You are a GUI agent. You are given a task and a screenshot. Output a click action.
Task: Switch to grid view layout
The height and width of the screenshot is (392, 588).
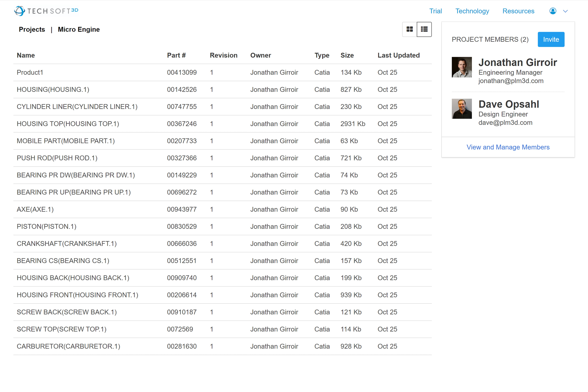pyautogui.click(x=410, y=29)
